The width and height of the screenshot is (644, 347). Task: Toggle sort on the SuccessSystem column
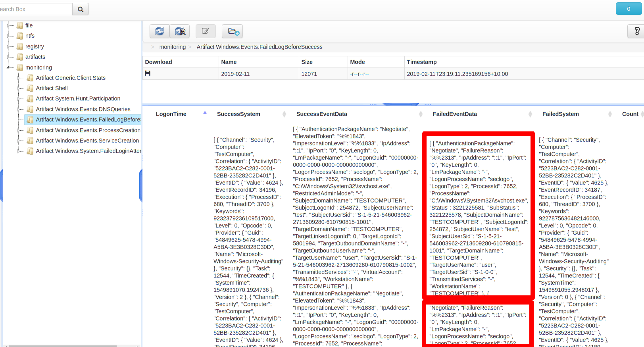tap(238, 114)
